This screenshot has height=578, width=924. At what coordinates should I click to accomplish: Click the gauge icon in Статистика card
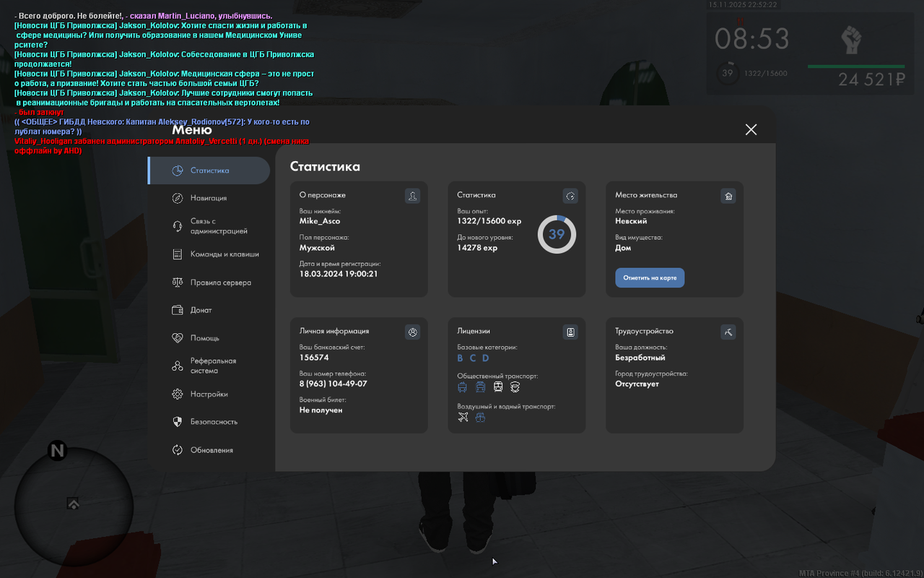click(x=570, y=196)
